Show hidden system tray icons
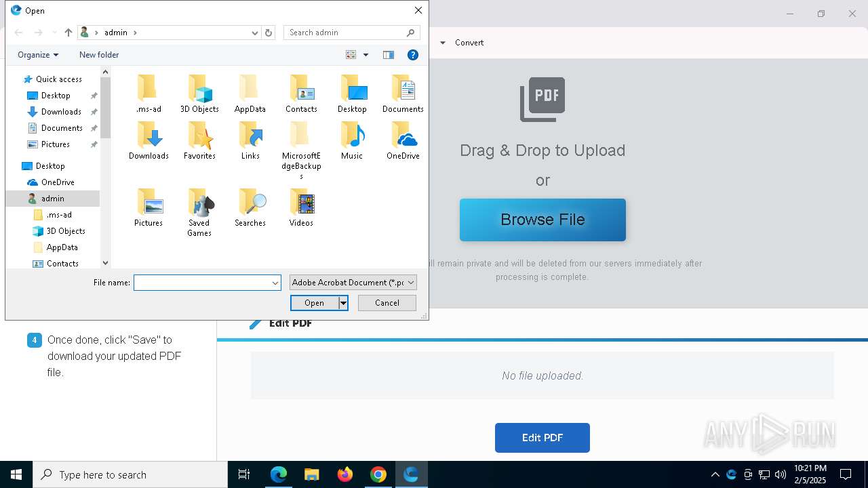The height and width of the screenshot is (488, 868). point(715,474)
